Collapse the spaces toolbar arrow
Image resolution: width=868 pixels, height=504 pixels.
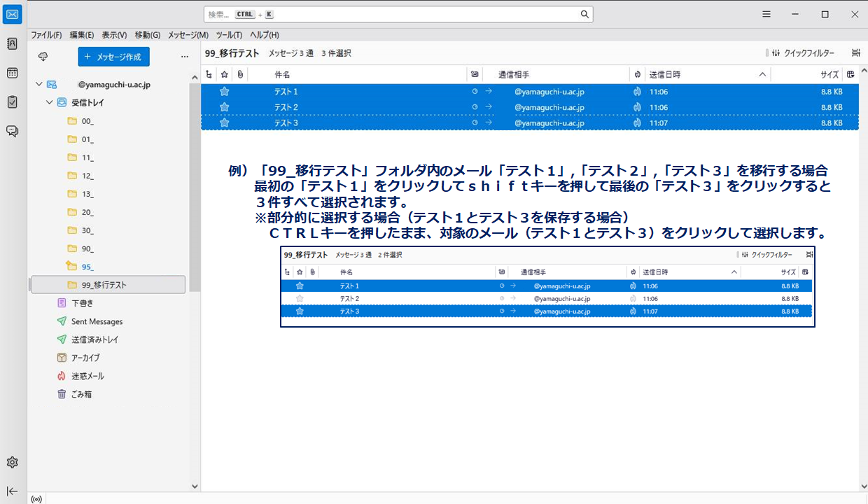pyautogui.click(x=12, y=491)
